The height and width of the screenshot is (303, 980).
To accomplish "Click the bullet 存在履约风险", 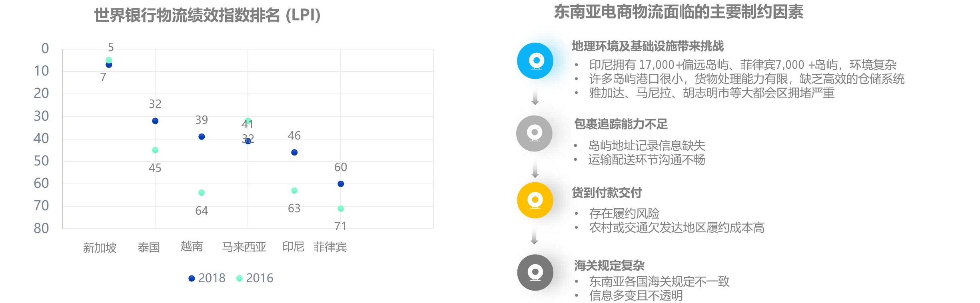I will [x=624, y=213].
